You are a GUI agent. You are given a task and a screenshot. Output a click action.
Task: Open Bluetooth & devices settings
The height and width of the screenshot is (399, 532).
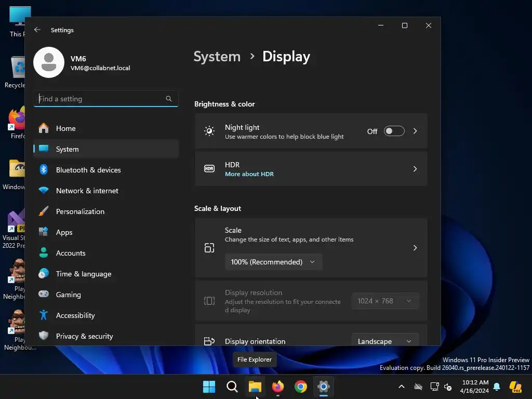[106, 170]
